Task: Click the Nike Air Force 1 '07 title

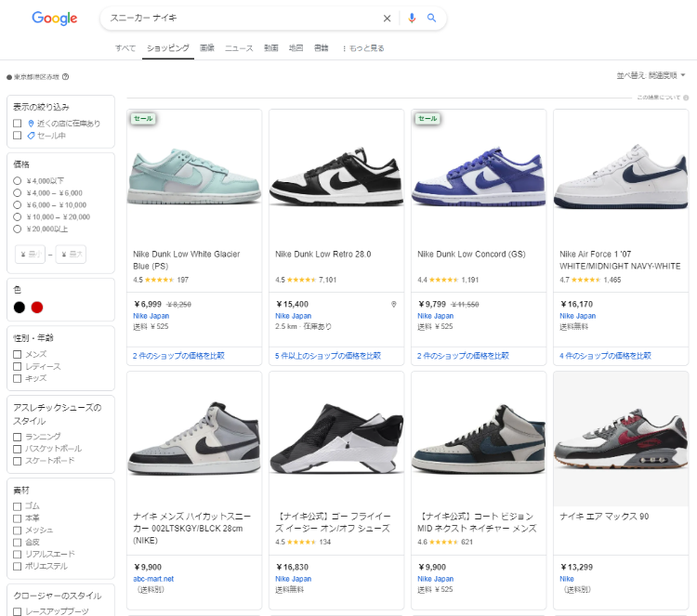Action: (620, 260)
